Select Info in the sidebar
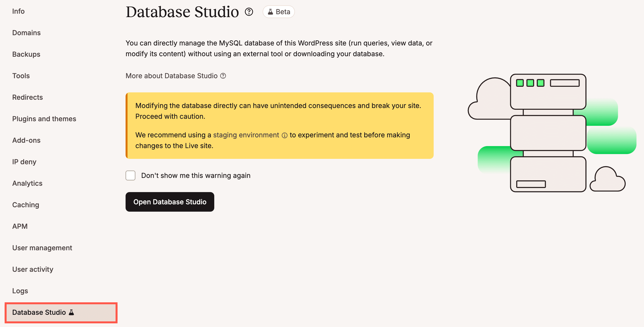Viewport: 644px width, 327px height. pos(18,11)
